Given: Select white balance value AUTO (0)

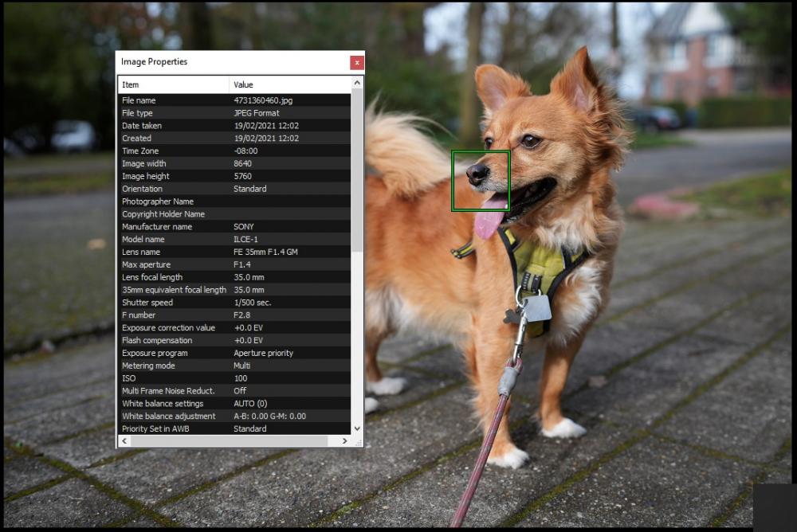Looking at the screenshot, I should point(250,404).
